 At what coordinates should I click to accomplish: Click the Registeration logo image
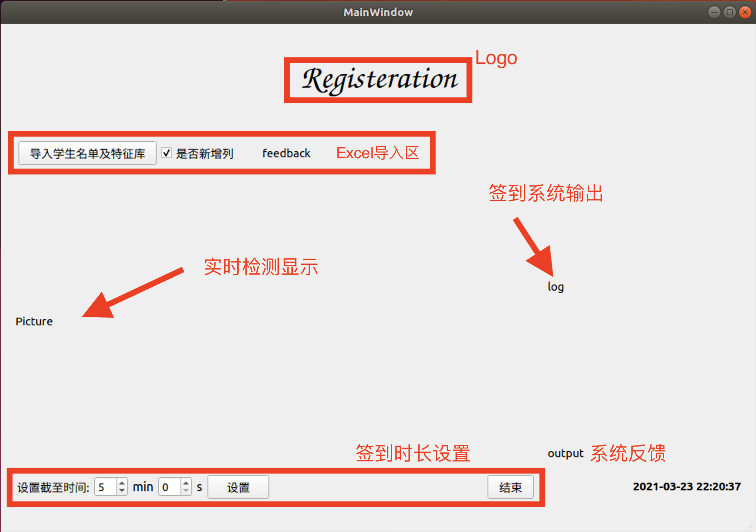click(x=378, y=80)
